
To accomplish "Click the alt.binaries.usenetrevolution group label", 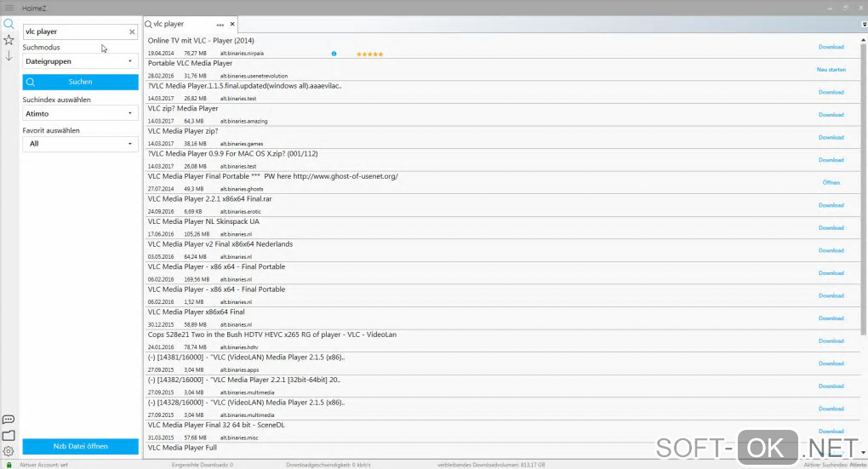I will pyautogui.click(x=254, y=77).
